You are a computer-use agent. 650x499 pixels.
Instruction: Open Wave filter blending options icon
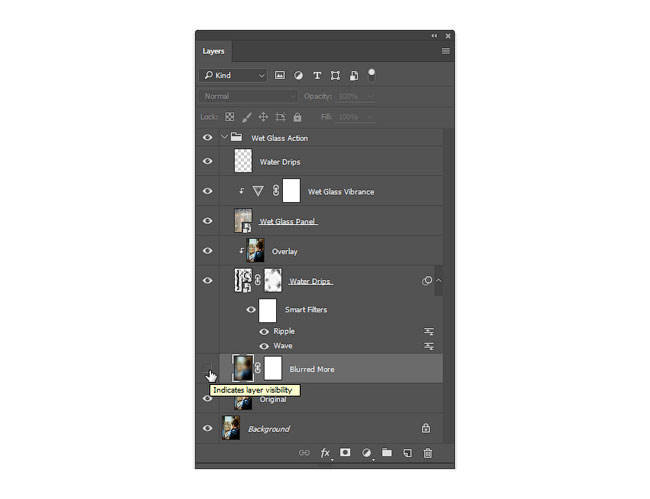(x=429, y=346)
